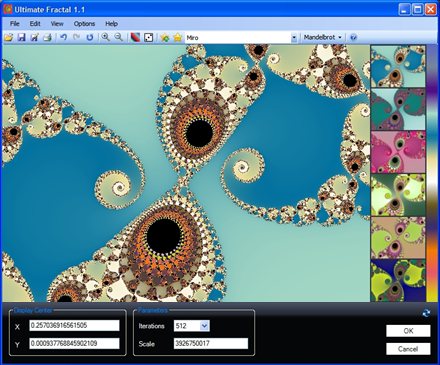Click the dice random fractal icon
This screenshot has width=440, height=365.
148,37
